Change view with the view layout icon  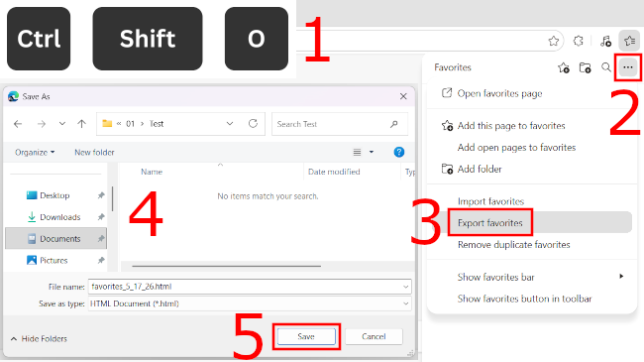pos(357,152)
